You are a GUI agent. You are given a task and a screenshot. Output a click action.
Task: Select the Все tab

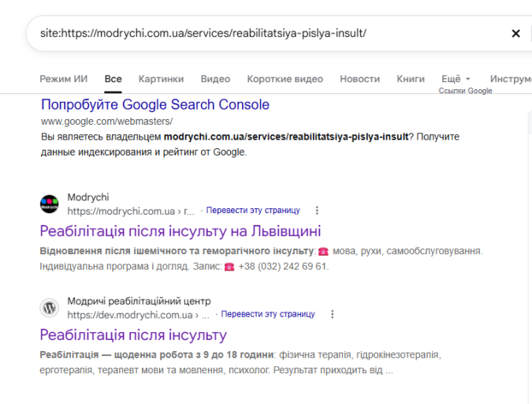coord(113,79)
